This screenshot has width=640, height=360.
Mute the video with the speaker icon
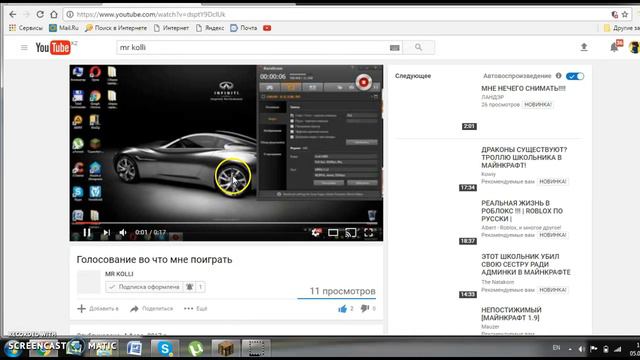(122, 232)
